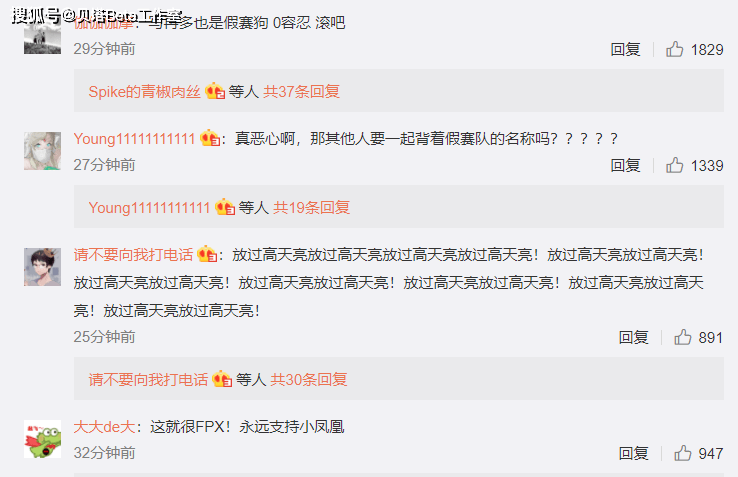Expand the 共30条回复 reply thread

(309, 379)
